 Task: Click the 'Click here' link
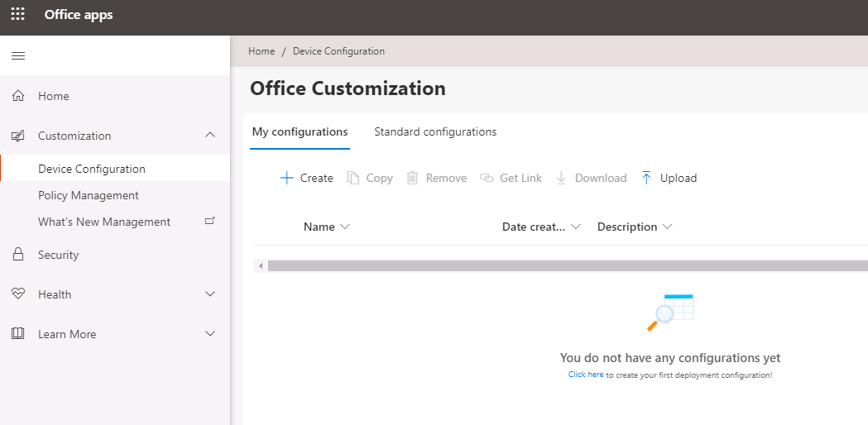coord(585,375)
